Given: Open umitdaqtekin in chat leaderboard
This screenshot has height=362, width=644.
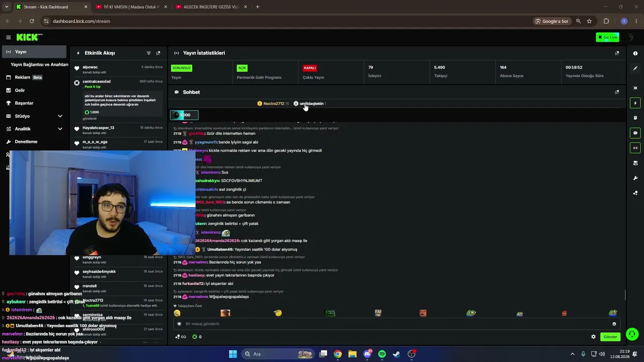Looking at the screenshot, I should pos(311,104).
